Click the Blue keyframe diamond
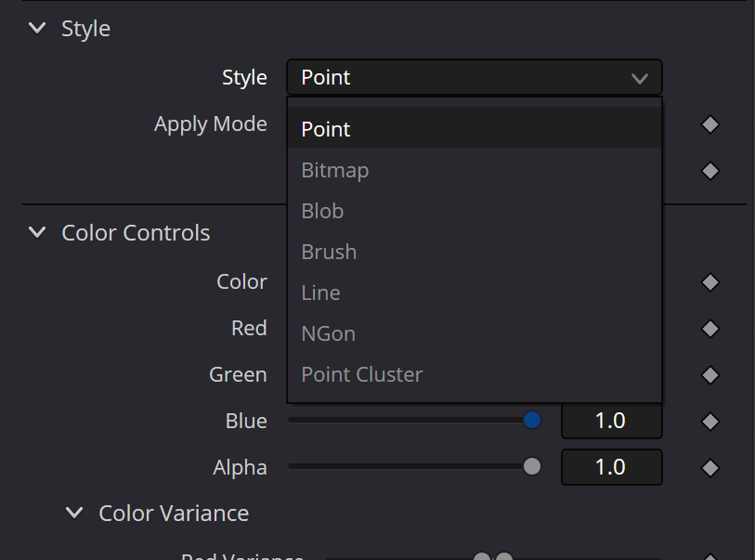 pos(710,422)
